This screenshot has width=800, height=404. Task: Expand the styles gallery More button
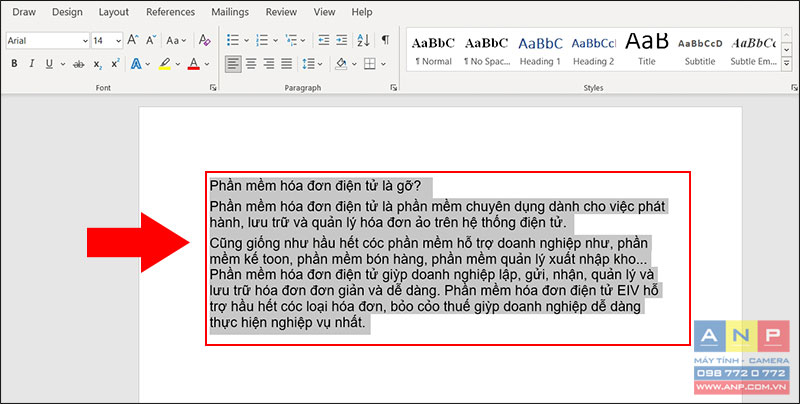coord(786,63)
